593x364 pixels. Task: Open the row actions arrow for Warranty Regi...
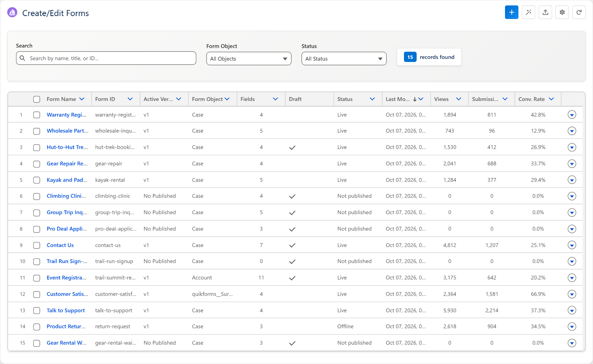coord(572,115)
